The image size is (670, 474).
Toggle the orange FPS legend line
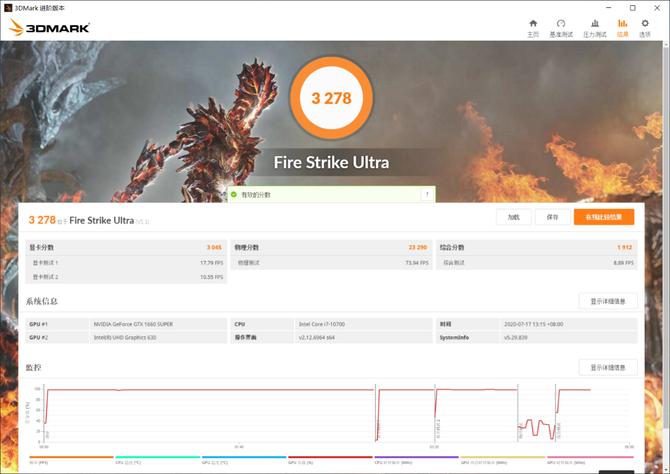coord(71,460)
